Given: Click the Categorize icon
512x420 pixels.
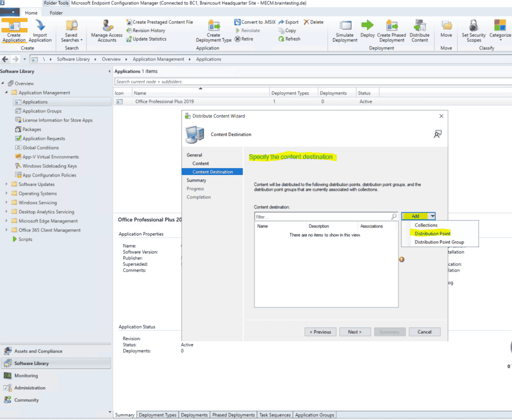Looking at the screenshot, I should click(500, 29).
